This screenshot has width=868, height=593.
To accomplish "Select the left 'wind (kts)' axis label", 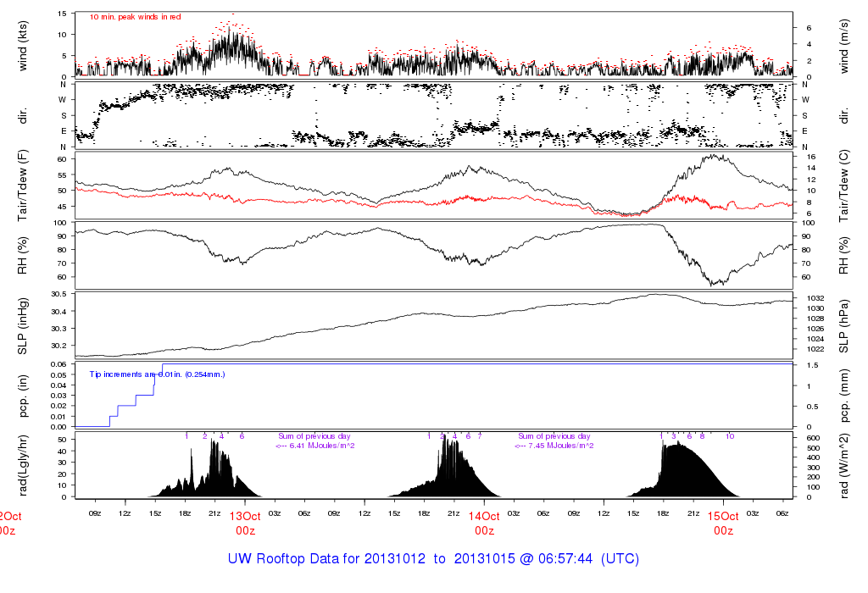I will 23,46.
